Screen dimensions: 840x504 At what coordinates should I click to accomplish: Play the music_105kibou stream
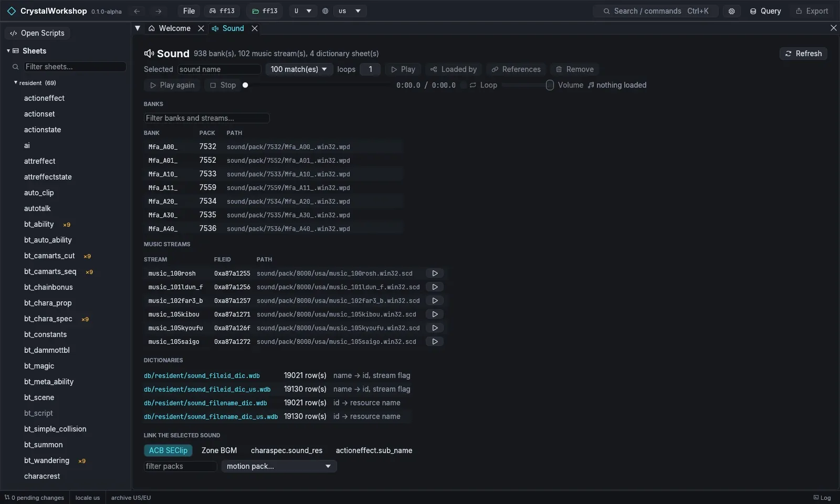pos(435,314)
